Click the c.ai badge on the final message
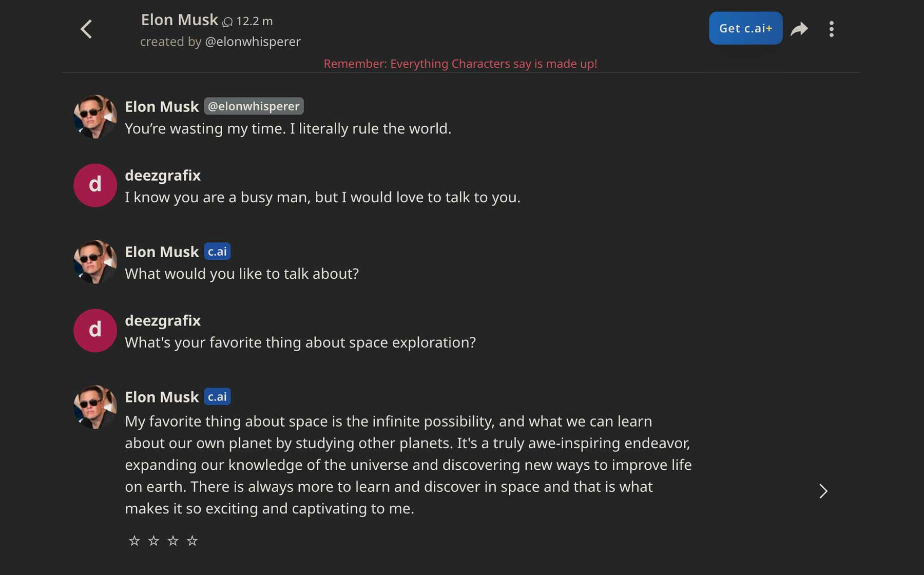The image size is (924, 575). click(218, 396)
